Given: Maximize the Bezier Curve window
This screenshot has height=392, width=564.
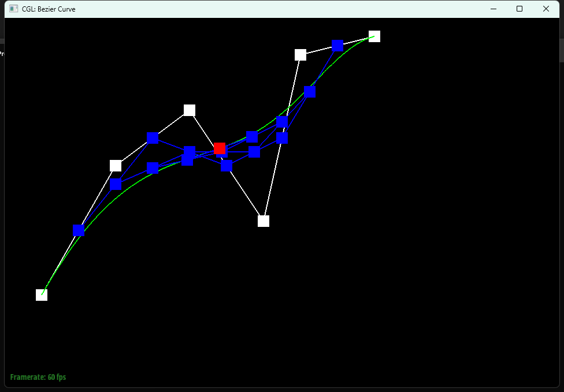Looking at the screenshot, I should 520,9.
